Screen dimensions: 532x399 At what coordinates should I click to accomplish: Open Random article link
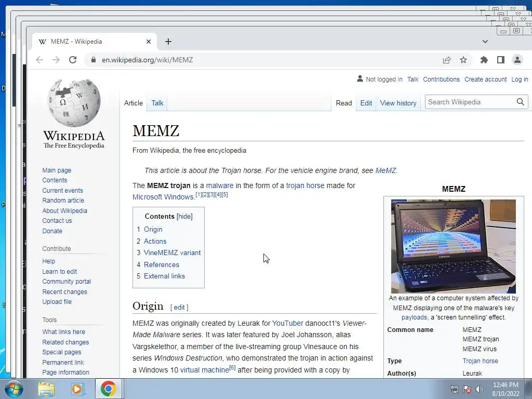63,201
